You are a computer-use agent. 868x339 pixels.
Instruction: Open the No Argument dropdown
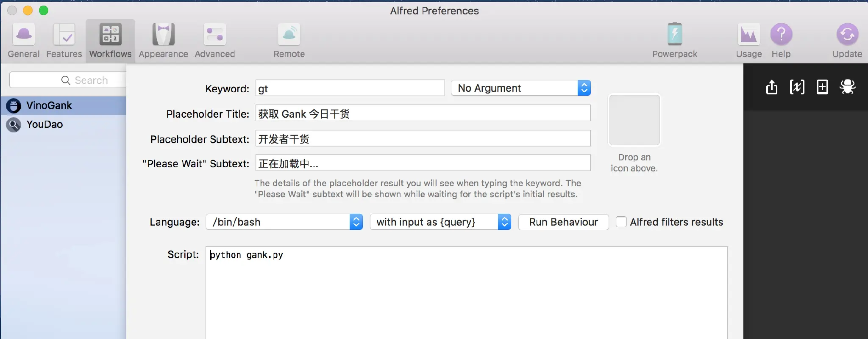coord(521,88)
